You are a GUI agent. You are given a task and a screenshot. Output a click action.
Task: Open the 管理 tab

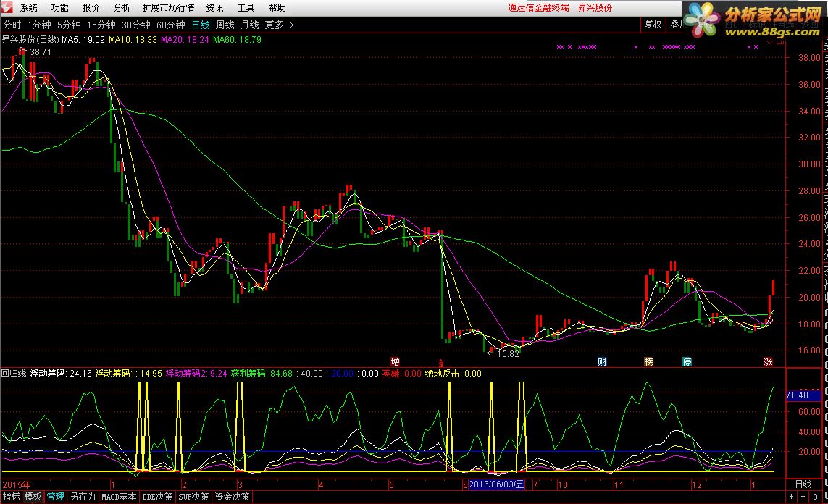click(56, 497)
